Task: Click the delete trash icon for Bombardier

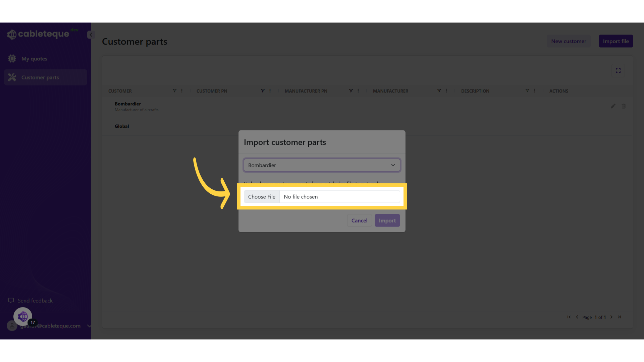Action: tap(624, 106)
